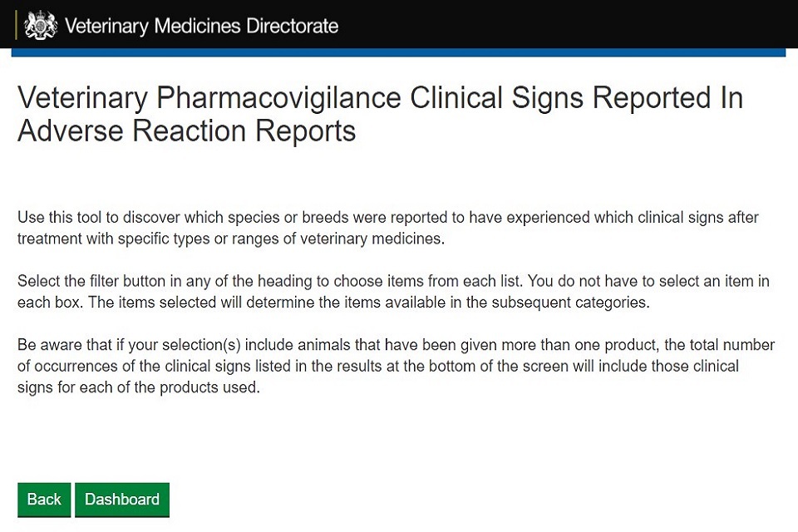Click the royal crest logo icon
This screenshot has width=798, height=532.
click(x=41, y=26)
